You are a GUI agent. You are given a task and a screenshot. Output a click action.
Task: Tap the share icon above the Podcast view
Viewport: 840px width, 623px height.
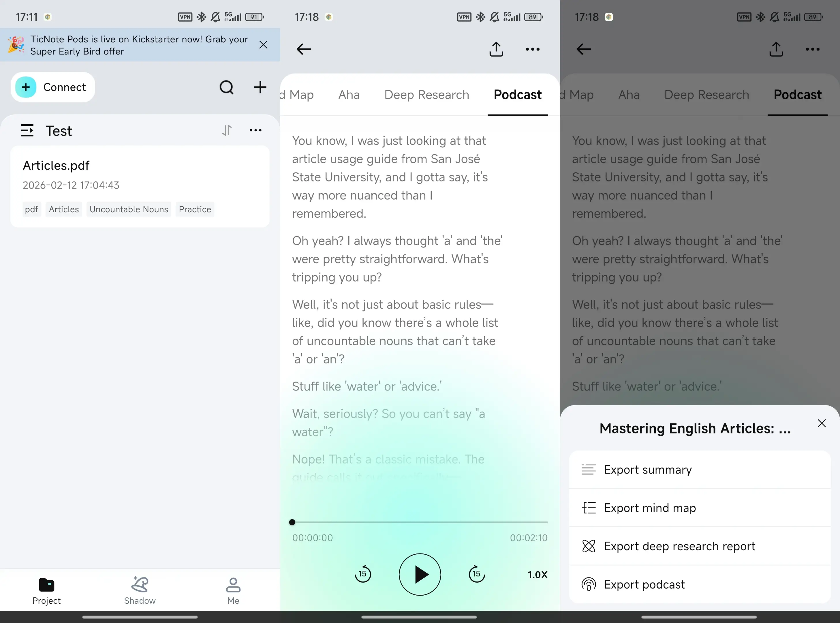click(496, 49)
